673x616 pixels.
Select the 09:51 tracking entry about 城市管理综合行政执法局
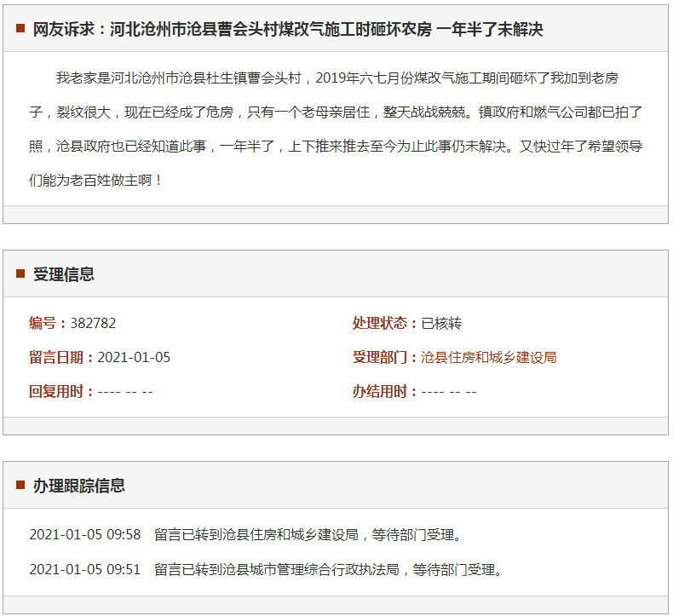click(266, 569)
